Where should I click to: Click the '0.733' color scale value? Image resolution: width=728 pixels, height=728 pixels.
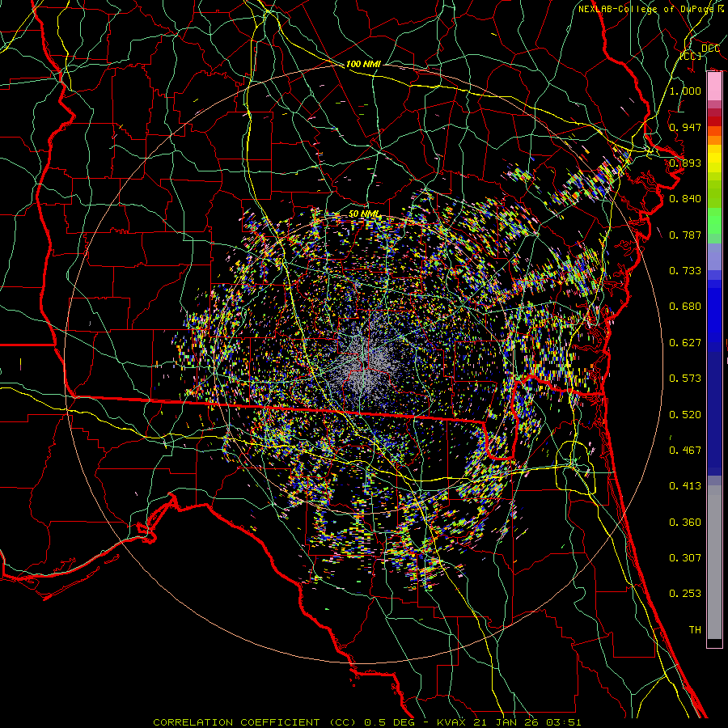pyautogui.click(x=685, y=271)
